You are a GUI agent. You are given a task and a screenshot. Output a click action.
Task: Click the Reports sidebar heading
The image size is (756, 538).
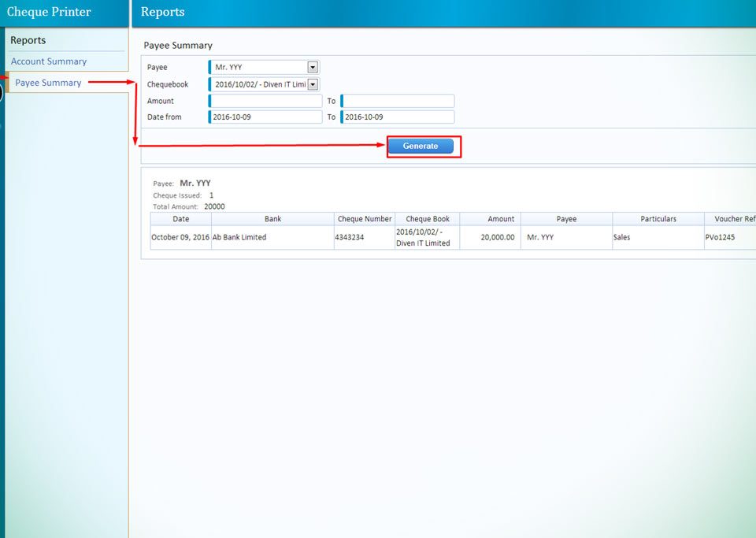pos(28,39)
